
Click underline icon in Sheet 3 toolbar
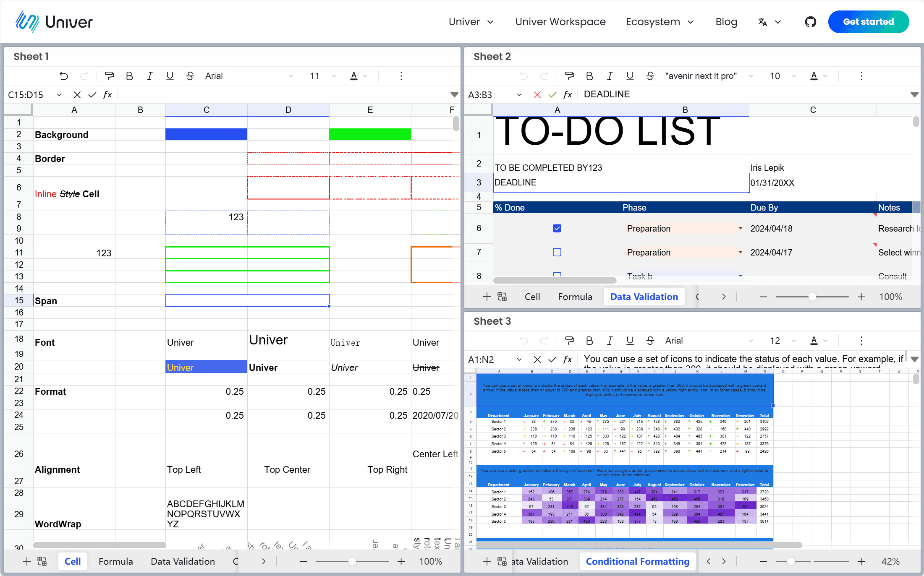point(630,341)
